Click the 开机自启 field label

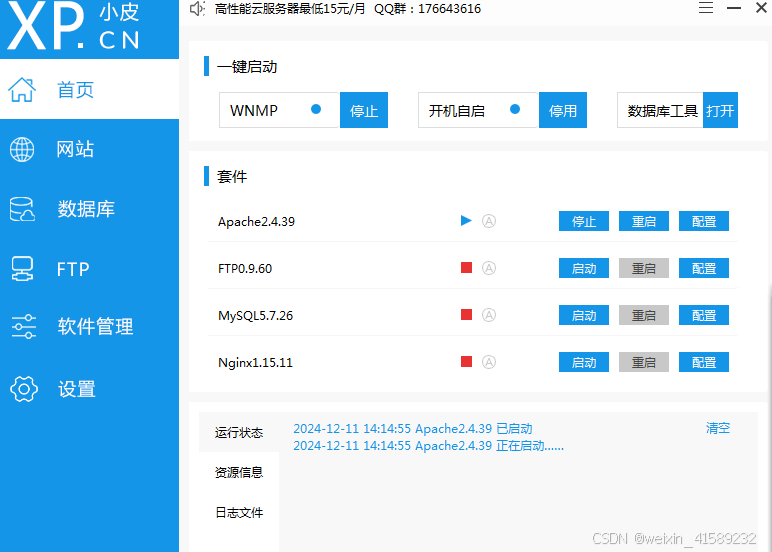point(456,111)
